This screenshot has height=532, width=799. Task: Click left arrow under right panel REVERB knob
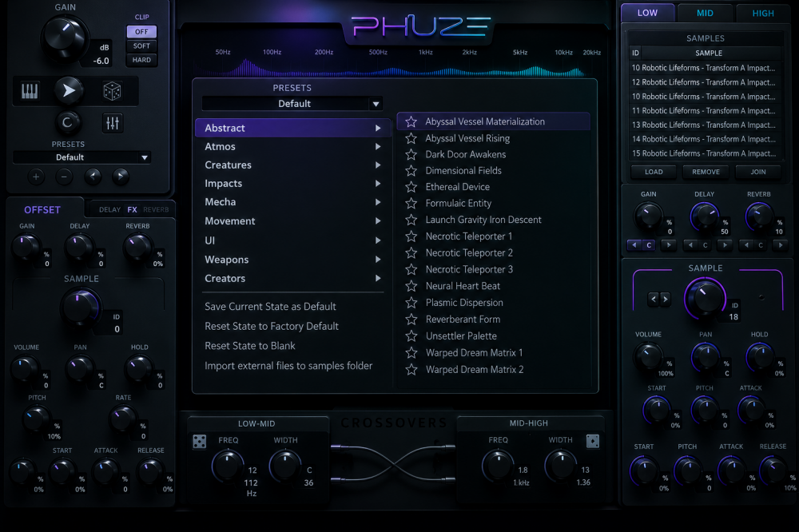click(x=746, y=245)
